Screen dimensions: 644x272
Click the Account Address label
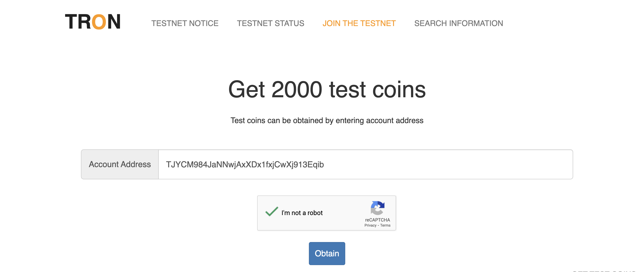120,164
